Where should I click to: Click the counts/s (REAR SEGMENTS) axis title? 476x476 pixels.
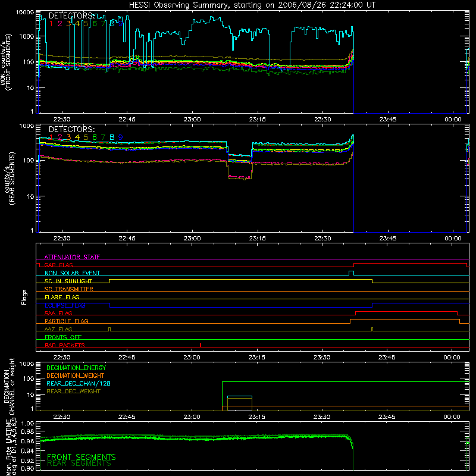click(x=9, y=178)
